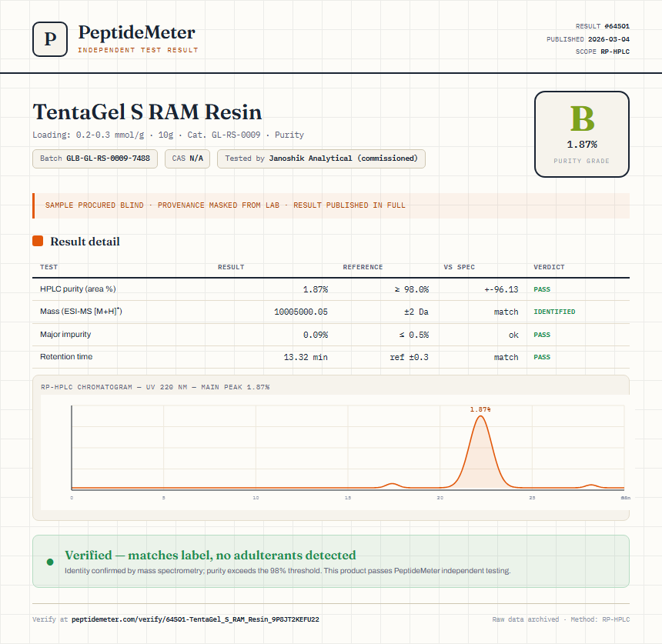The height and width of the screenshot is (644, 662).
Task: Click the orange Result detail square icon
Action: 38,241
